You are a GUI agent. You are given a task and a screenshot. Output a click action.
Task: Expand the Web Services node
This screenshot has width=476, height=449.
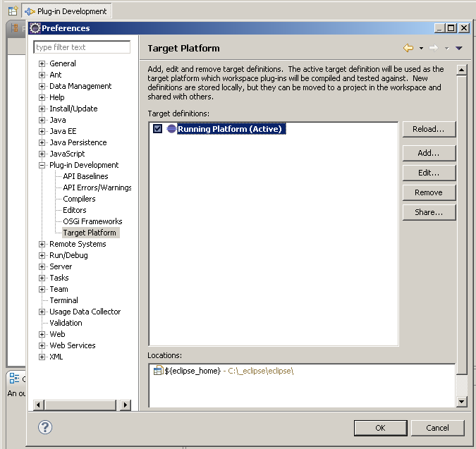click(42, 345)
